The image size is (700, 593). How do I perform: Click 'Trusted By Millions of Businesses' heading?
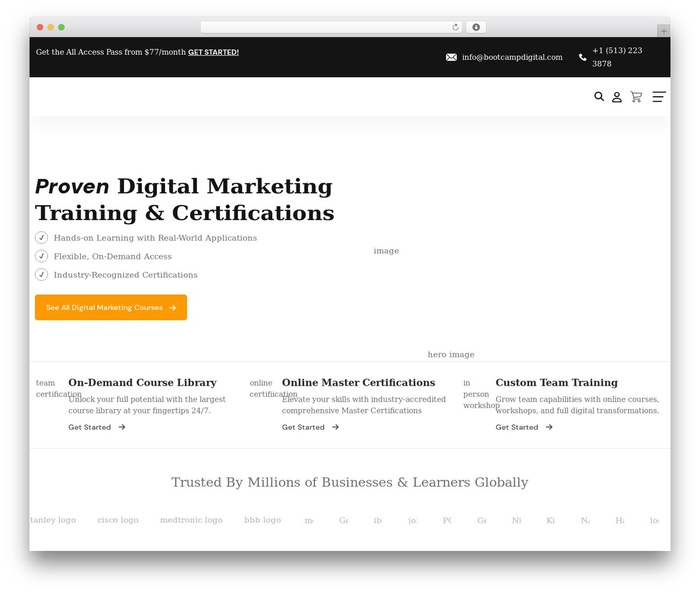[x=350, y=482]
